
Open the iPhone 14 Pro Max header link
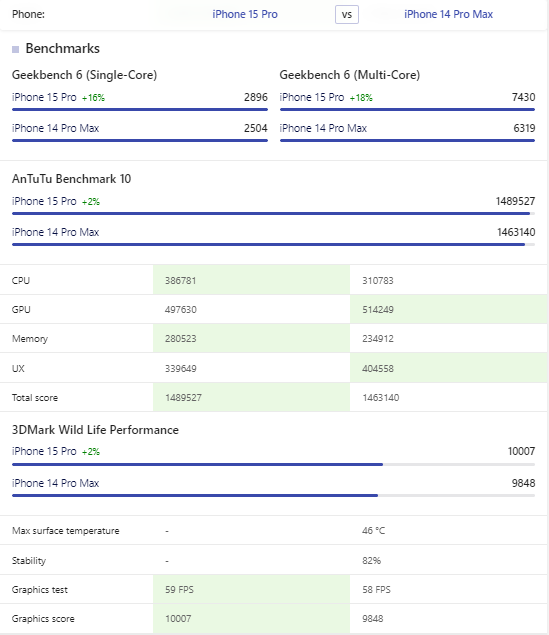pyautogui.click(x=448, y=14)
